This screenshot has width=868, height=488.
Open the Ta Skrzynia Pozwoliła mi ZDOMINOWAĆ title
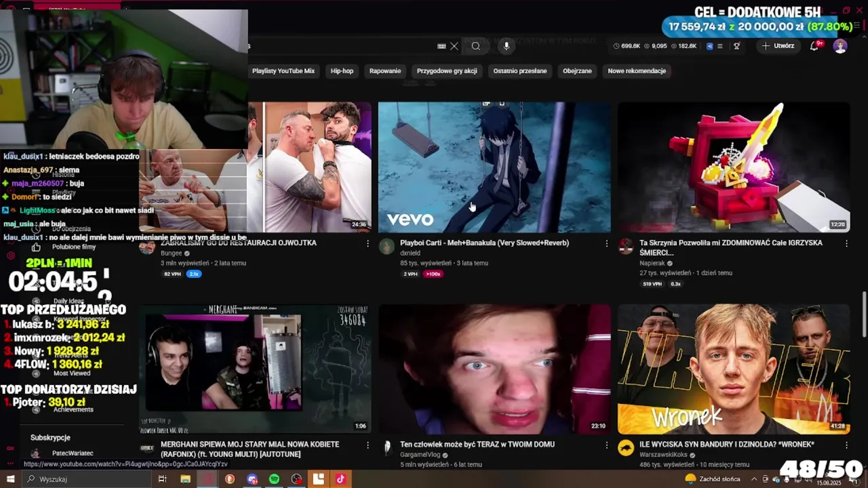pyautogui.click(x=731, y=247)
